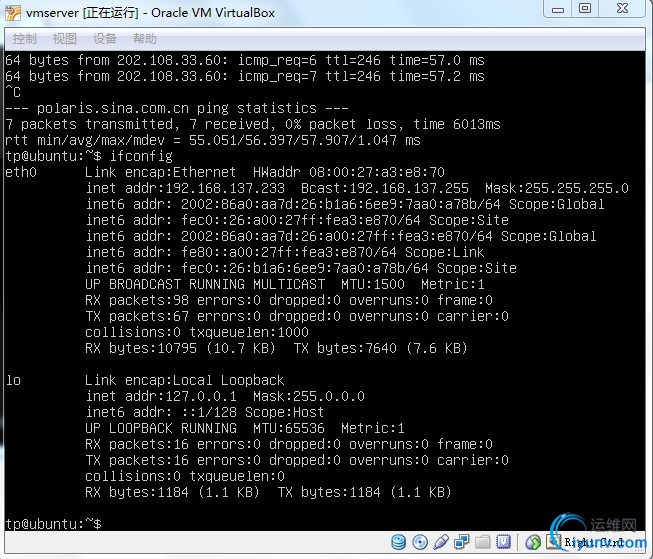Open the 帮助 menu
This screenshot has height=559, width=653.
tap(145, 39)
